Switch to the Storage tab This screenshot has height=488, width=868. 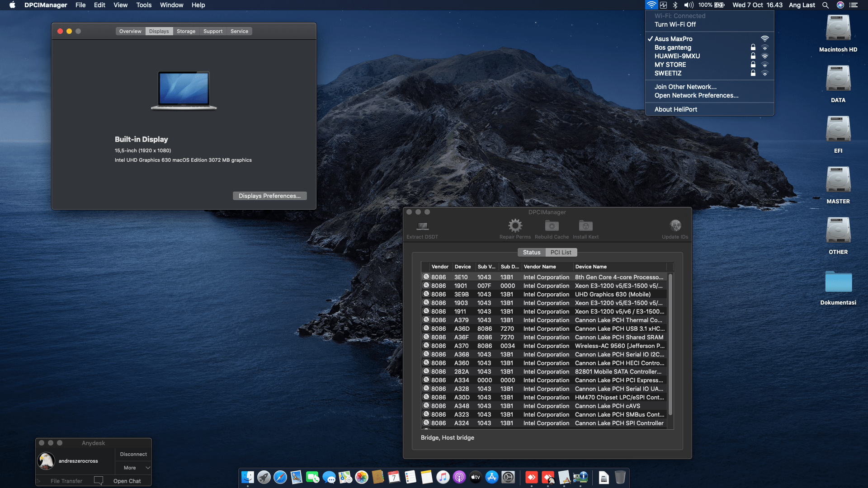point(186,31)
